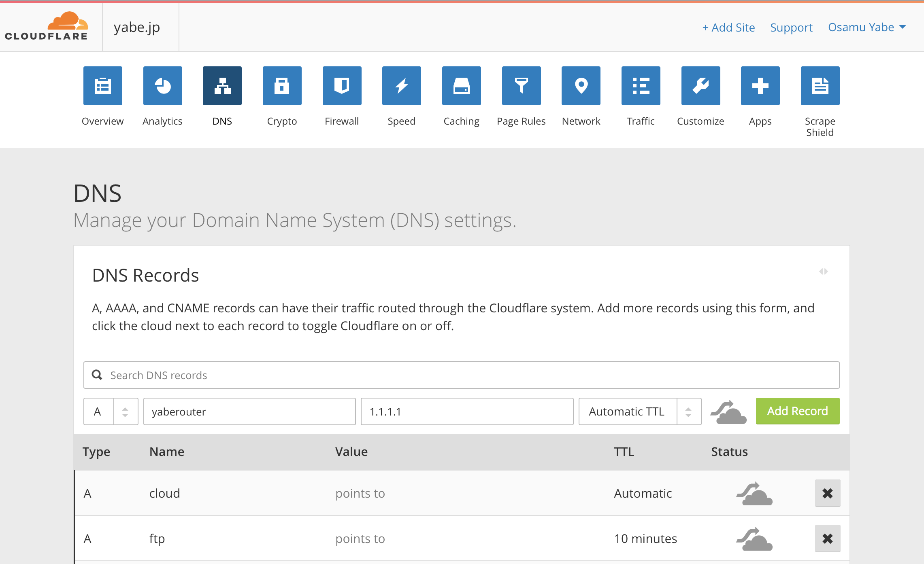Toggle proxy cloud for the ftp record

(x=754, y=539)
